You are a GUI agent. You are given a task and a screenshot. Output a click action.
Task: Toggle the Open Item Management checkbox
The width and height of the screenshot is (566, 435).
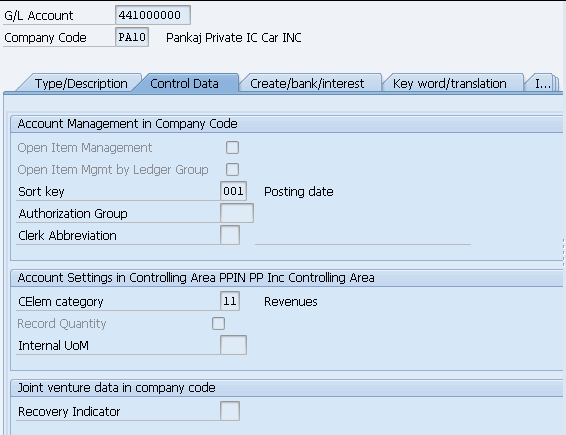(x=232, y=148)
